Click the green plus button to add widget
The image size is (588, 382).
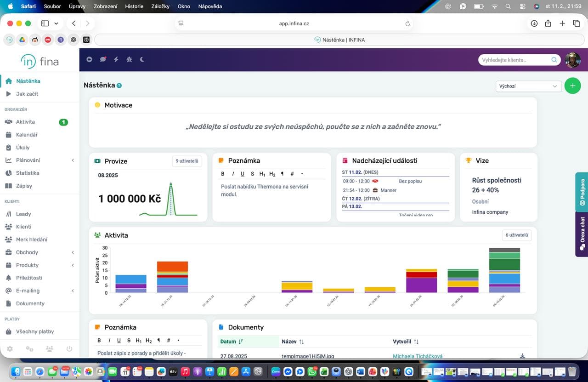[572, 86]
